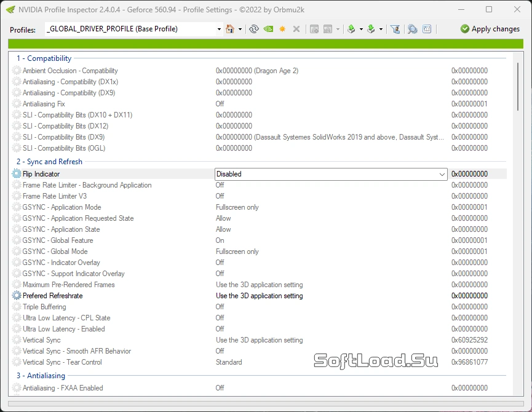
Task: Click the gear icon beside Flip Indicator
Action: [x=17, y=174]
